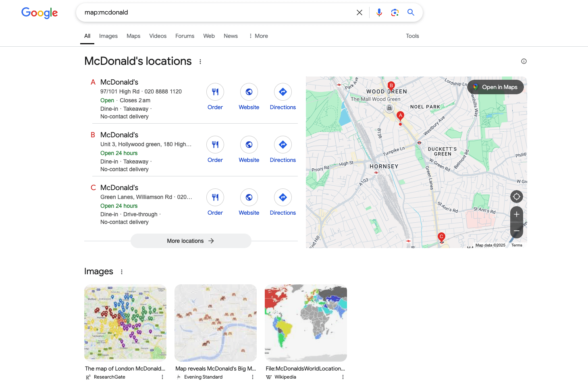The width and height of the screenshot is (588, 383).
Task: Open the Images section options menu
Action: [122, 272]
